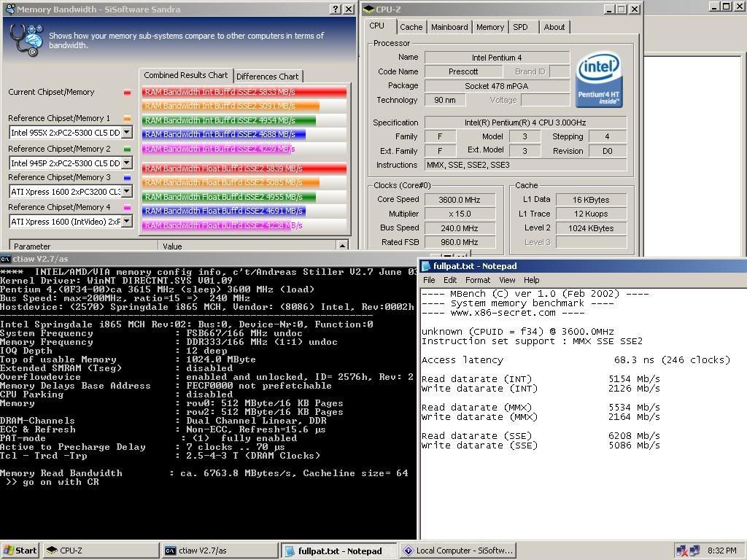This screenshot has width=747, height=560.
Task: Switch to Differences Chart tab
Action: (267, 76)
